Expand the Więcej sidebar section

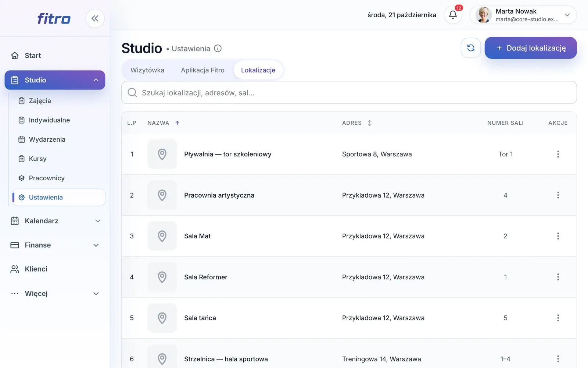tap(96, 294)
